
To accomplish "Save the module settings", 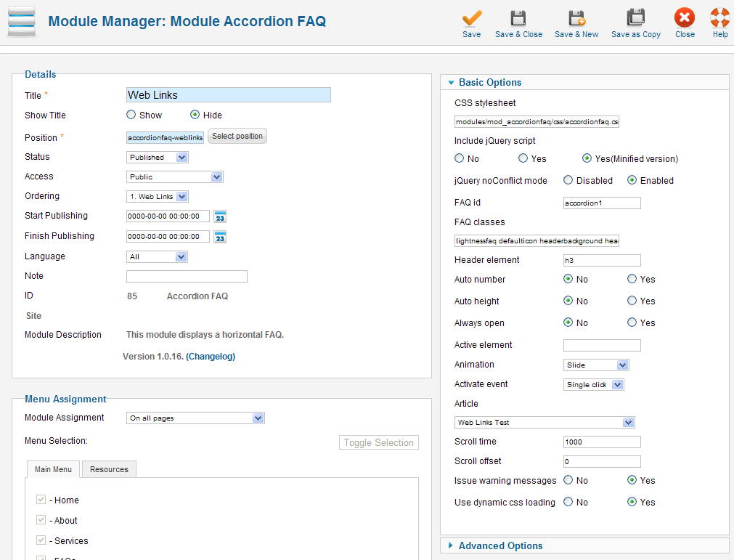I will (x=471, y=22).
